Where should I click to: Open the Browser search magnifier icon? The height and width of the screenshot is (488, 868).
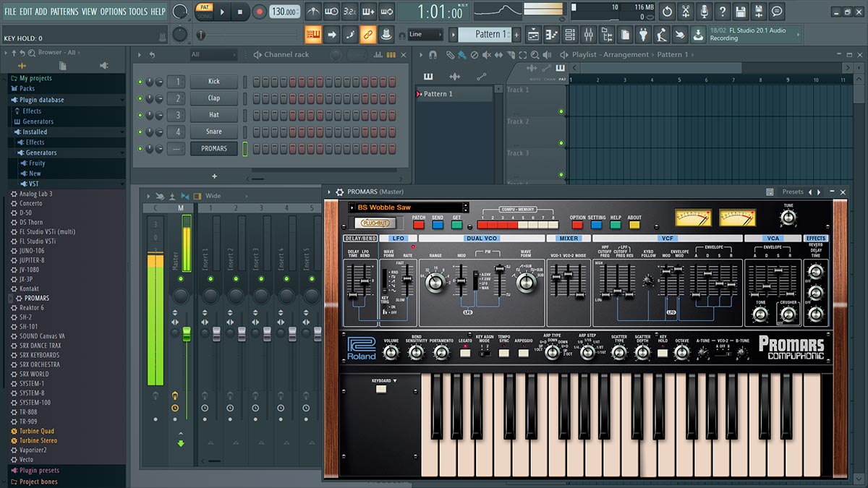point(33,53)
